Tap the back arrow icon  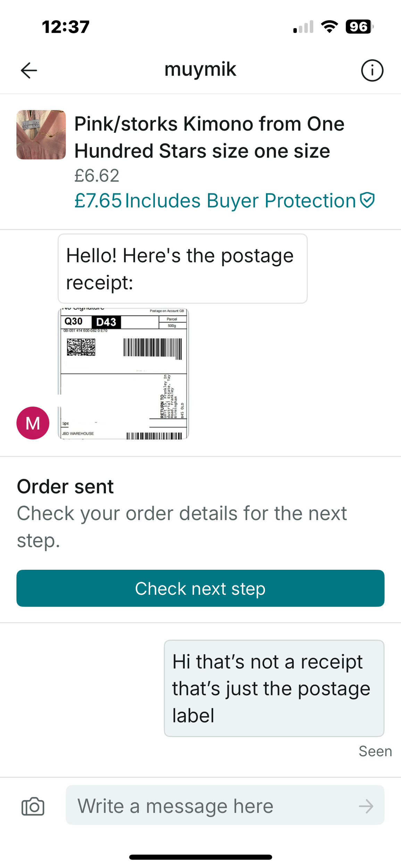[x=29, y=70]
